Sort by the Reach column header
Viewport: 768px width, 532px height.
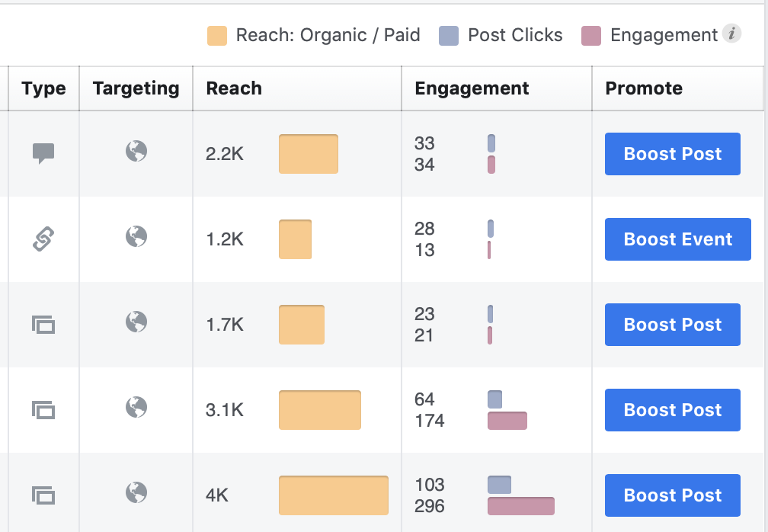point(234,88)
